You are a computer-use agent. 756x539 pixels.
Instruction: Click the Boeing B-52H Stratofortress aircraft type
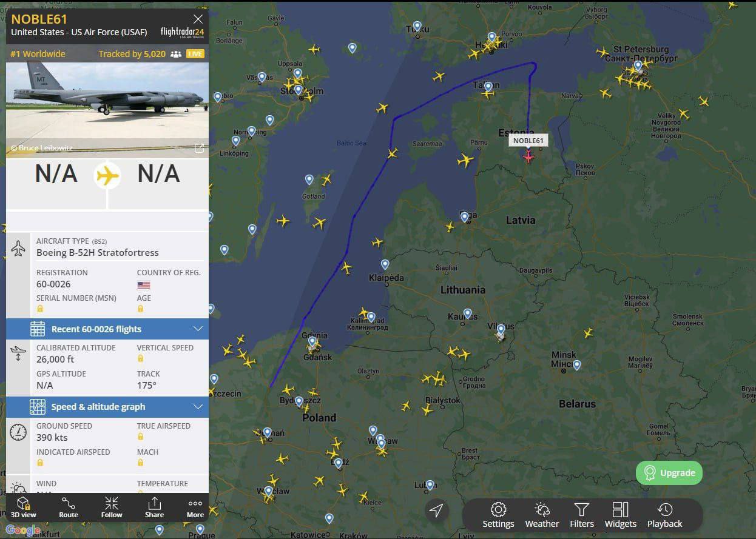pos(98,253)
